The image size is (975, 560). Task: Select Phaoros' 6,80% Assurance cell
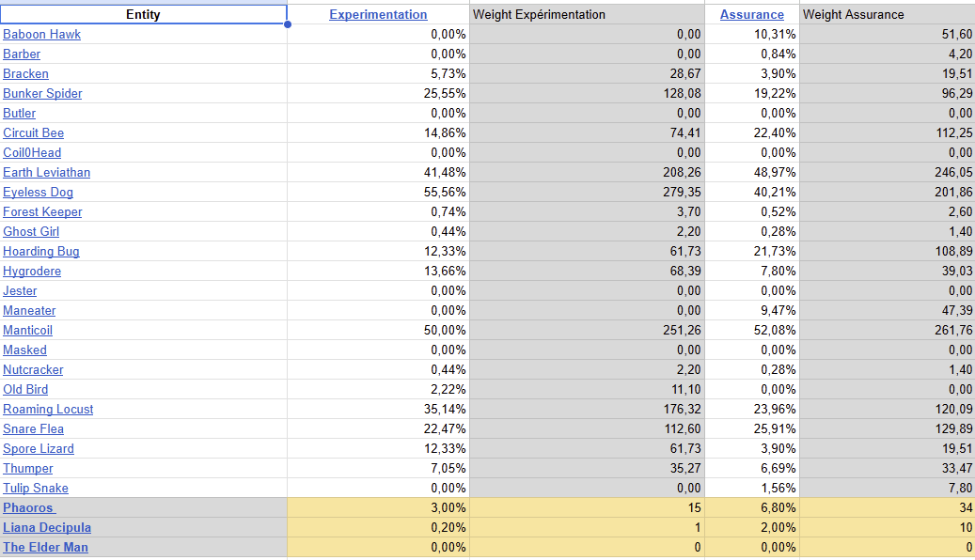pos(752,507)
